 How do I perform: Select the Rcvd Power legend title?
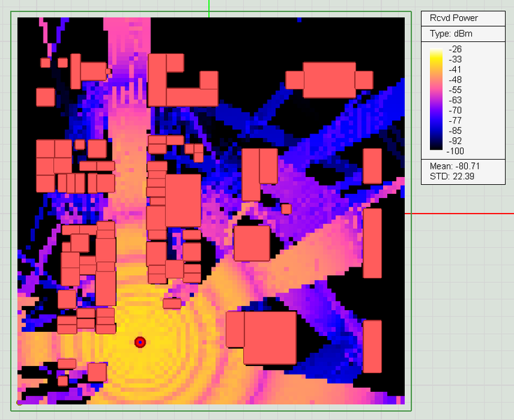click(x=454, y=18)
